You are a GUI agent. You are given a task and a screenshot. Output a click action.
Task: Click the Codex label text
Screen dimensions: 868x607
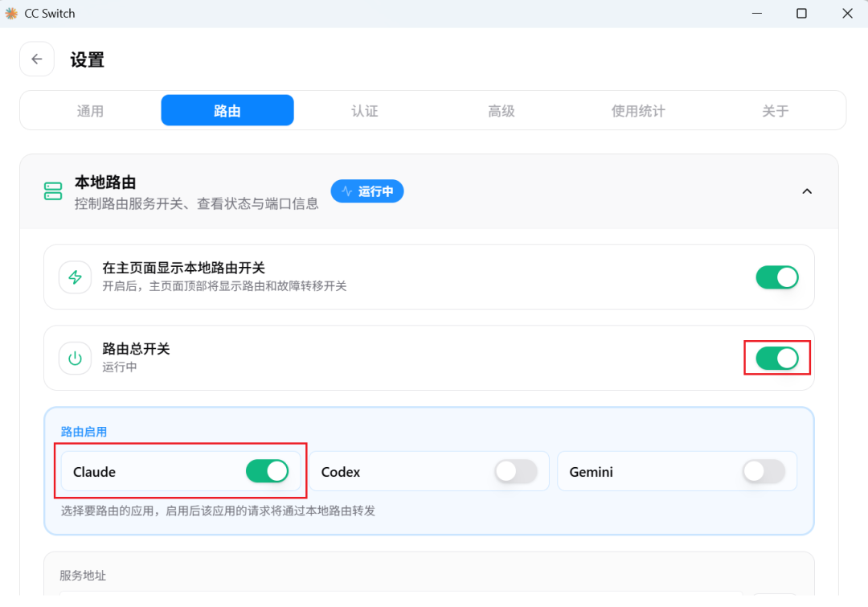pos(341,472)
